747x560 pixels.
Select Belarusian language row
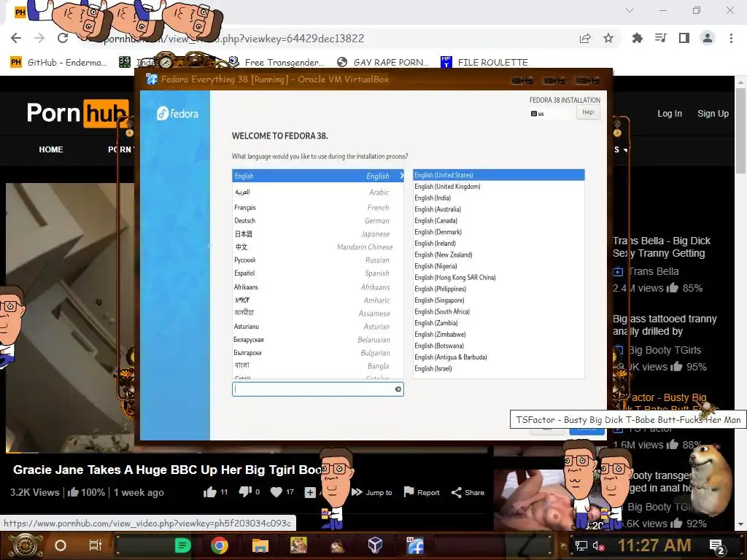[318, 340]
